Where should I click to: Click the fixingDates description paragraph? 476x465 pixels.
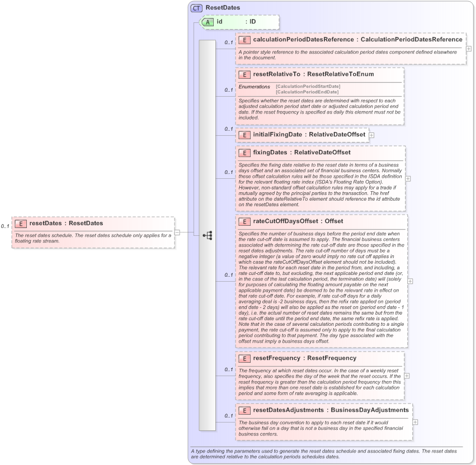click(x=320, y=185)
